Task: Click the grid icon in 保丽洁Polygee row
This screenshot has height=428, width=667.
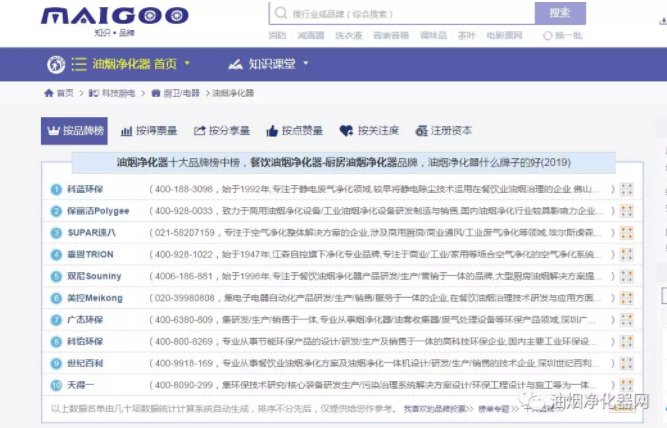Action: point(627,211)
